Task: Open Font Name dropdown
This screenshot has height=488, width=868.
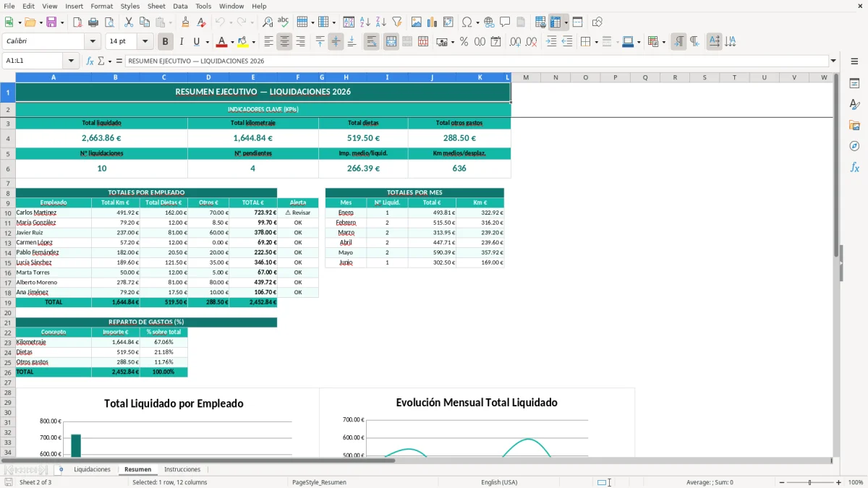Action: [92, 42]
